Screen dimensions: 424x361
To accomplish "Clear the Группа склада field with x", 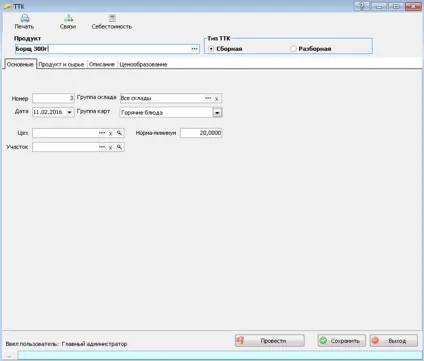I will coord(217,99).
